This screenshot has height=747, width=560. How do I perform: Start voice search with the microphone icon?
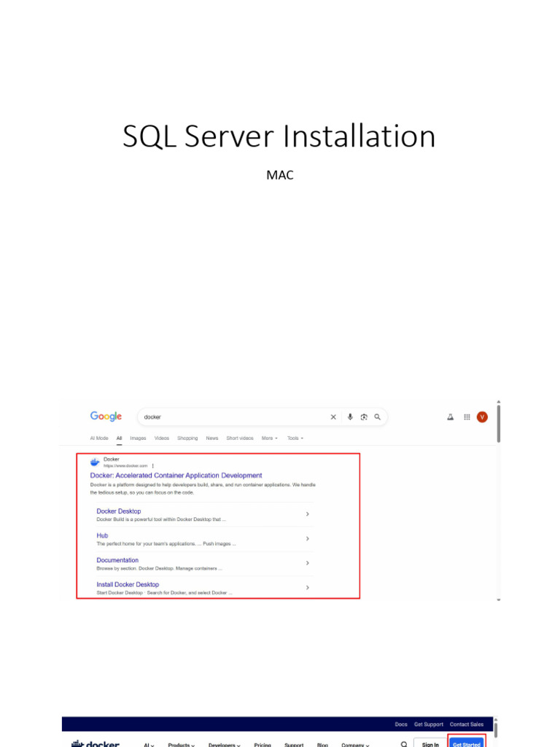[350, 417]
